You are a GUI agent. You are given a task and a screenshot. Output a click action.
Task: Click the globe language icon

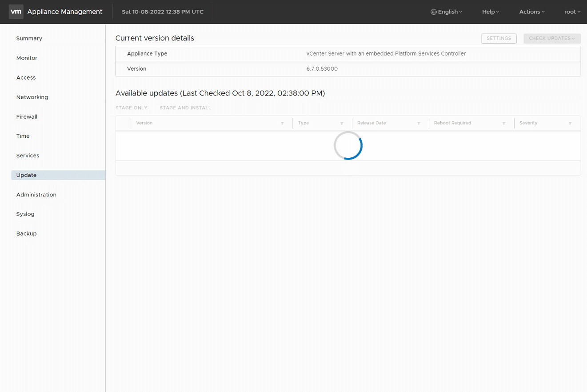pos(434,12)
